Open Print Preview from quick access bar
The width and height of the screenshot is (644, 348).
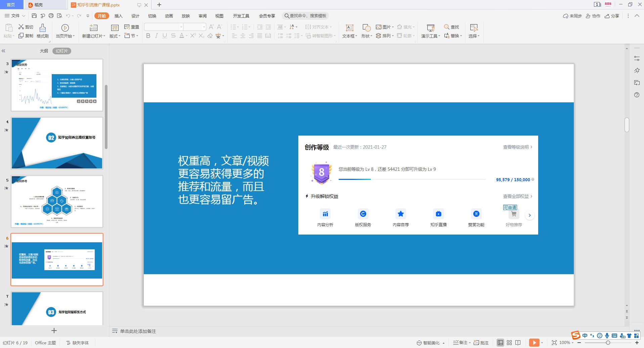click(x=60, y=16)
